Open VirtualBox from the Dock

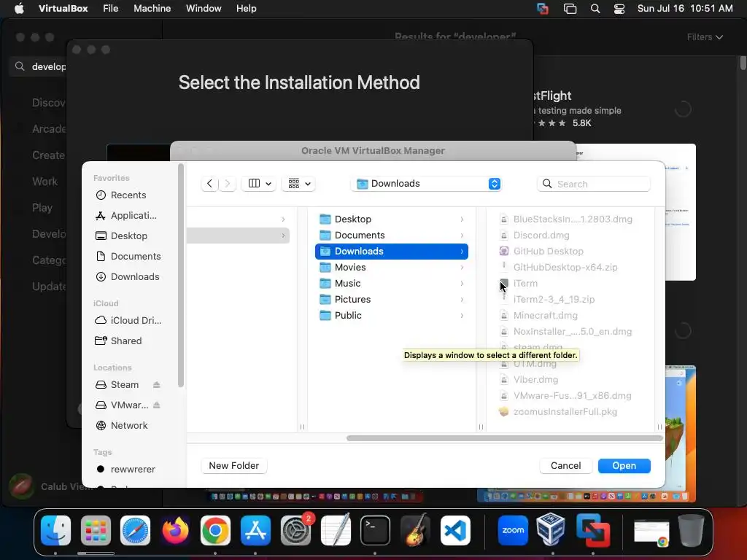click(551, 529)
